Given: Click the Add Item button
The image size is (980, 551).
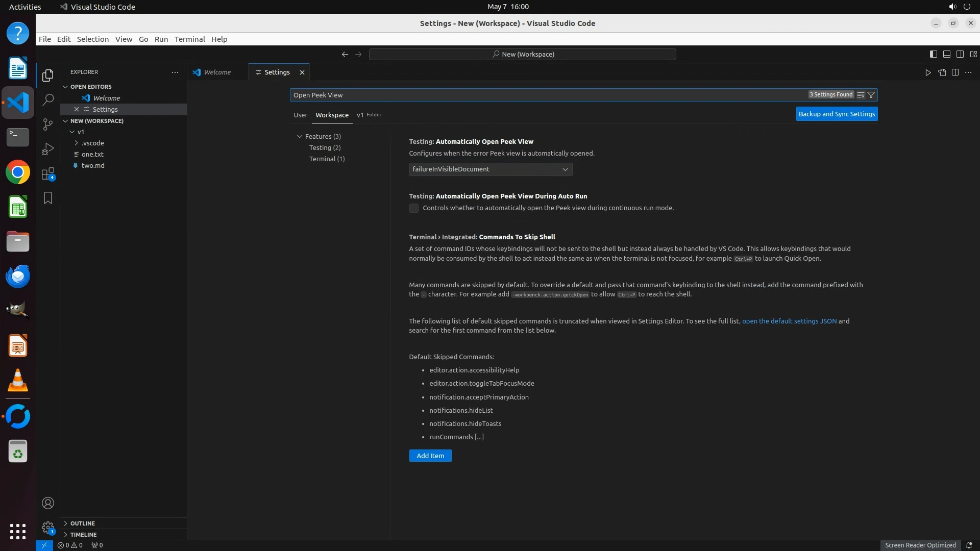Looking at the screenshot, I should tap(430, 456).
